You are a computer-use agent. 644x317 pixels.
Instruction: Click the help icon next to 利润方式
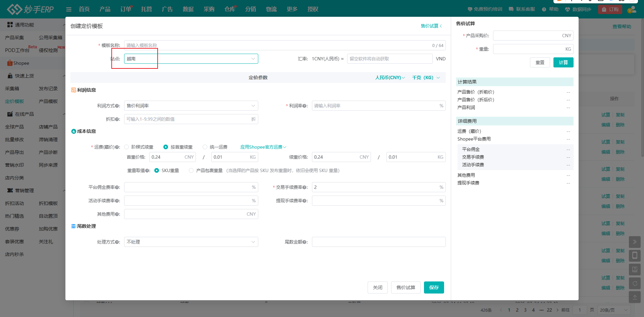click(117, 106)
